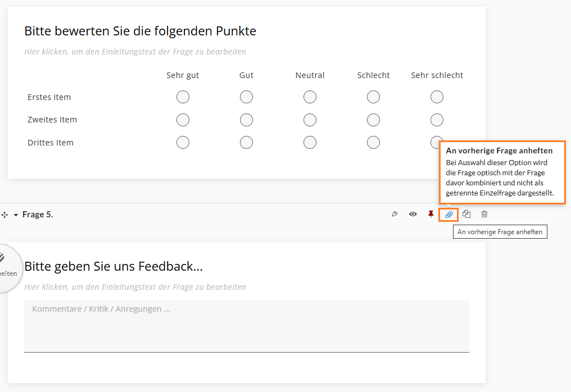Choose 'Gut' for Drittes Item

[246, 143]
